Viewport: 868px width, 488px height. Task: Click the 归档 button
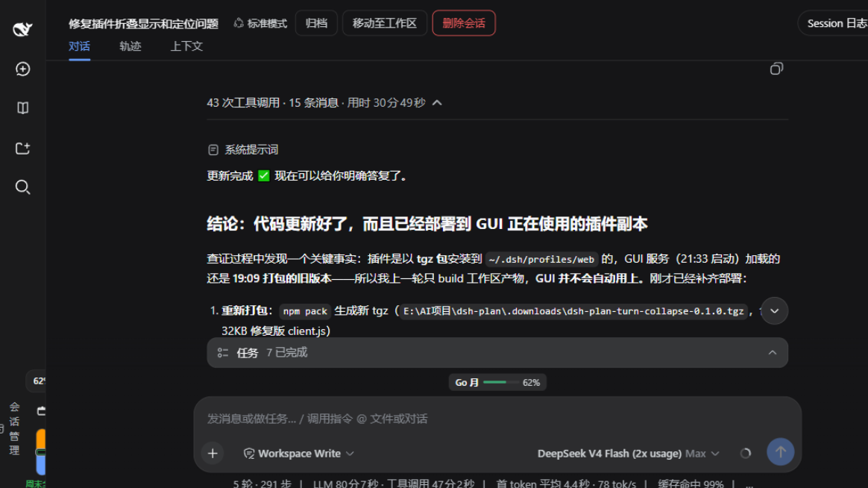(316, 23)
